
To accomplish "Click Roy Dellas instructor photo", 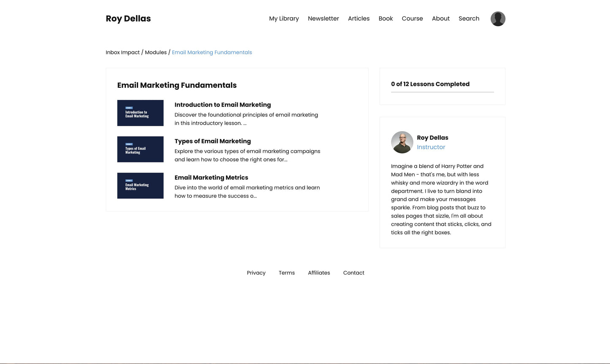I will [x=402, y=142].
